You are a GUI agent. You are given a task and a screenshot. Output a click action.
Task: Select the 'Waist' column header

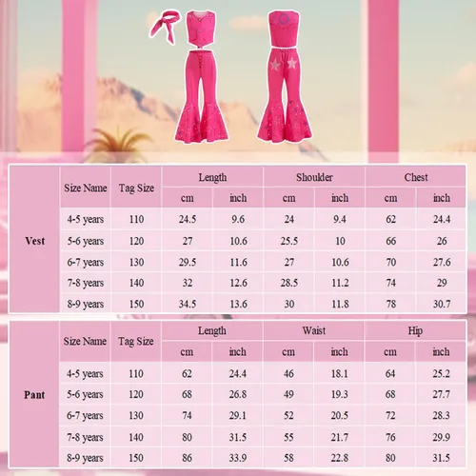(314, 330)
